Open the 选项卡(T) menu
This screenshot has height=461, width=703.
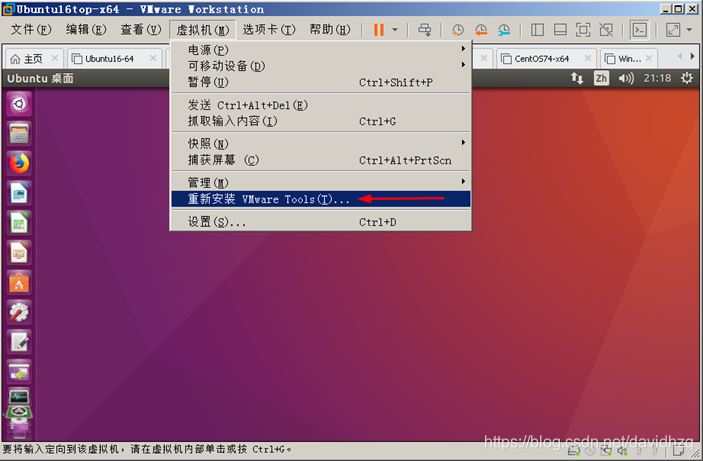[269, 30]
